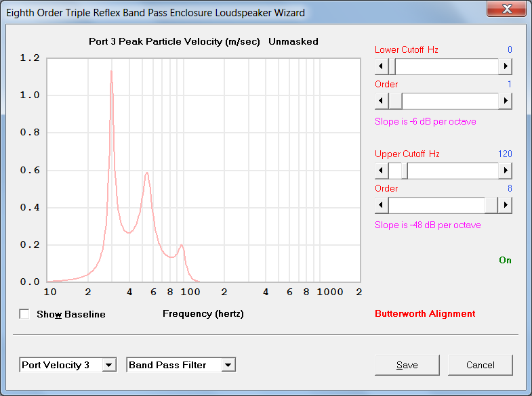Image resolution: width=532 pixels, height=396 pixels.
Task: Click the Slope is -48 dB per octave text
Action: [x=428, y=225]
